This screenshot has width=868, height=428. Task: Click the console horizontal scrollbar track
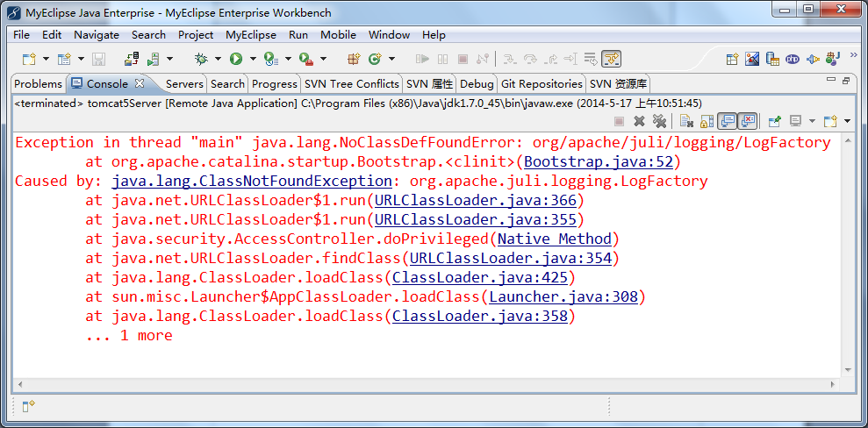pyautogui.click(x=427, y=384)
